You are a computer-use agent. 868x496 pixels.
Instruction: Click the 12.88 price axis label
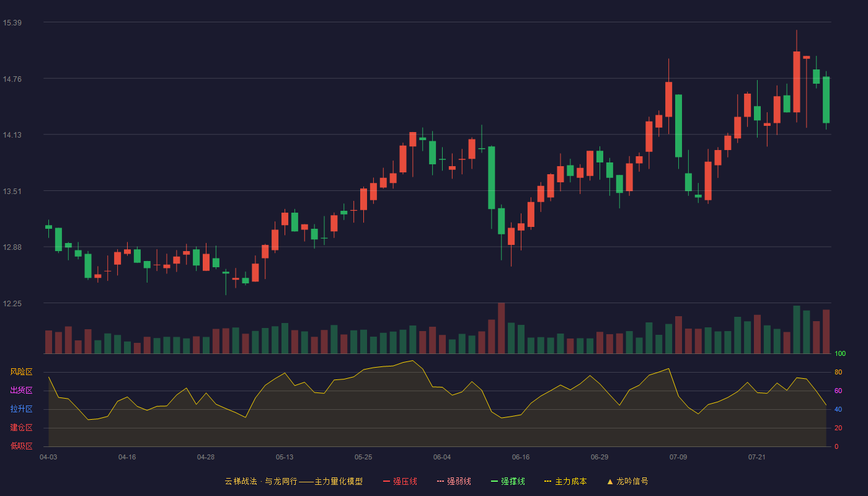coord(12,247)
